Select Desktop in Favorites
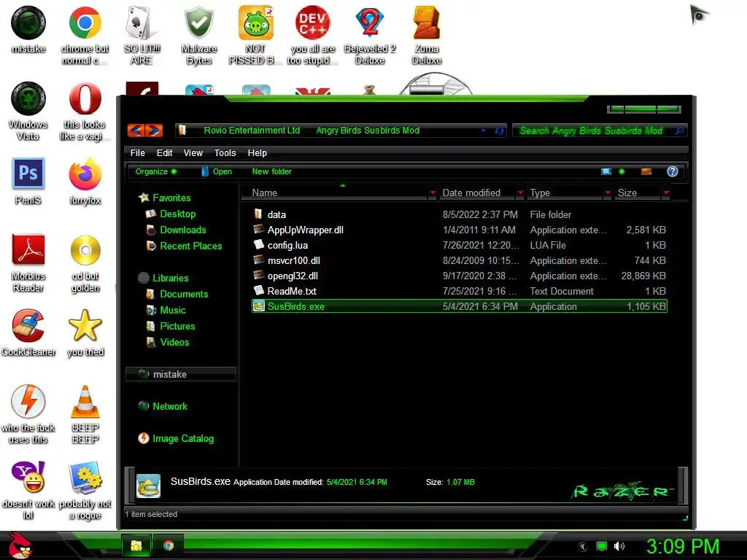 point(178,214)
